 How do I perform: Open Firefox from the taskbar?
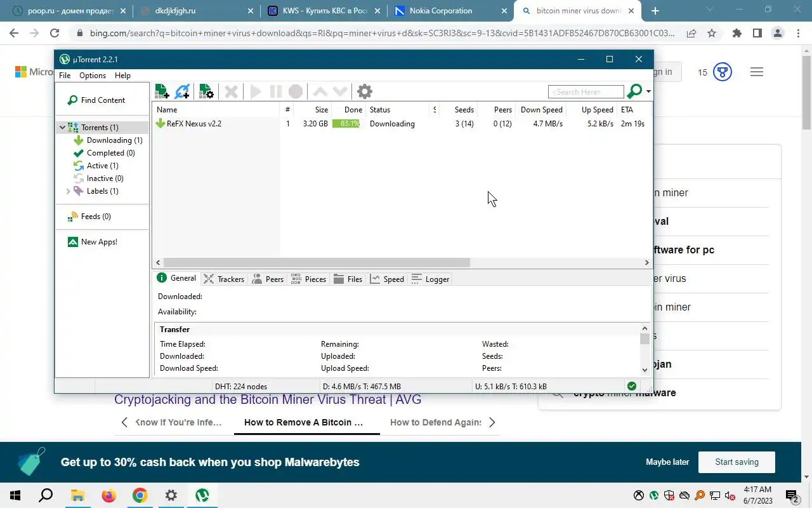[108, 495]
